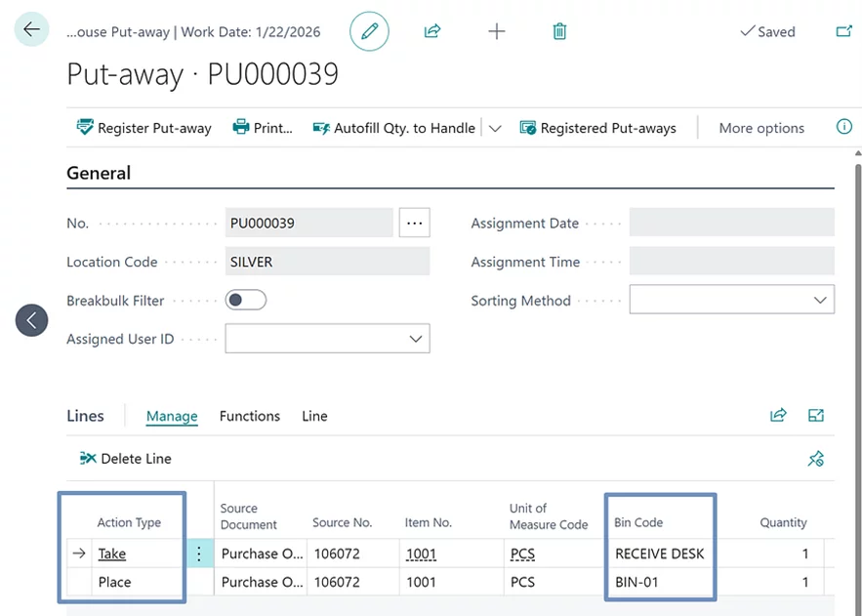
Task: Open the Functions menu in Lines
Action: (x=249, y=416)
